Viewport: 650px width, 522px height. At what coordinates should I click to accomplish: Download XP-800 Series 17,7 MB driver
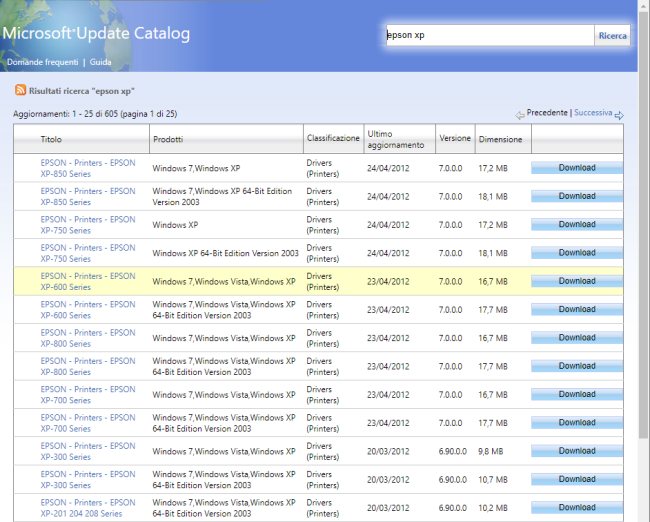(577, 366)
